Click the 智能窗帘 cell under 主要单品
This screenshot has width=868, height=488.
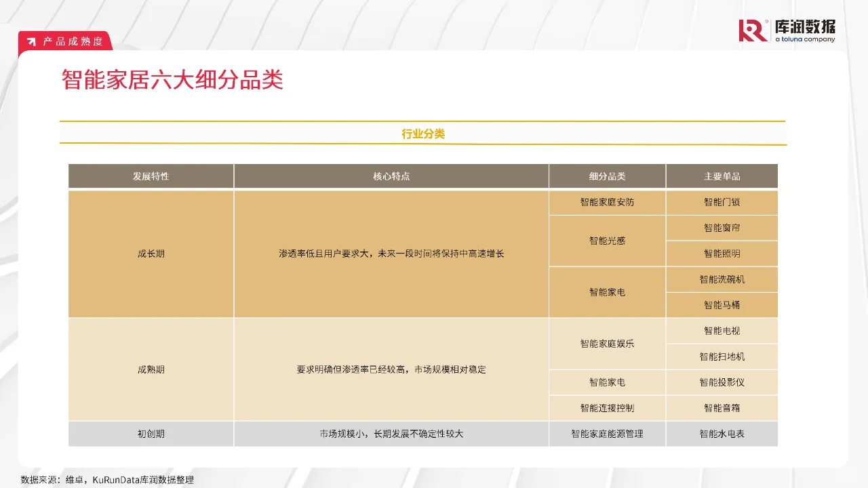[x=722, y=228]
